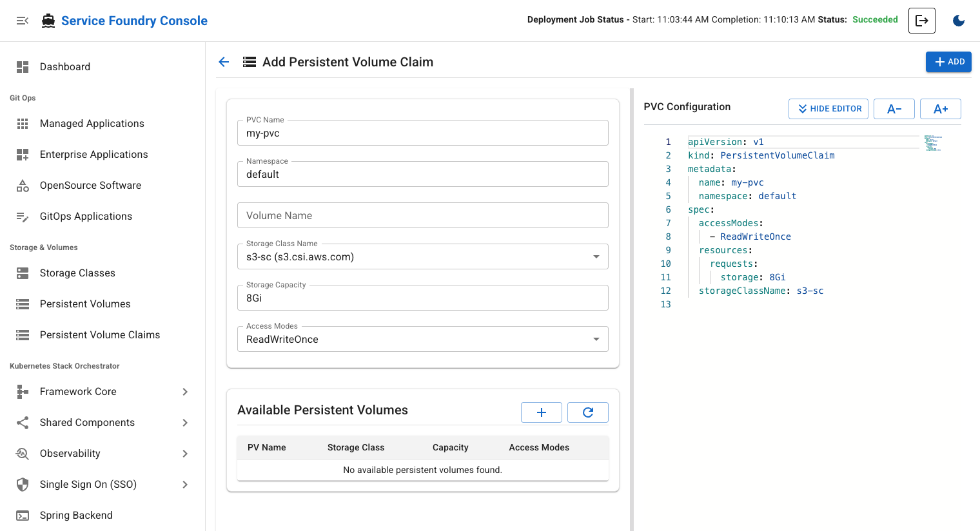980x531 pixels.
Task: Open the Access Modes dropdown
Action: click(596, 339)
